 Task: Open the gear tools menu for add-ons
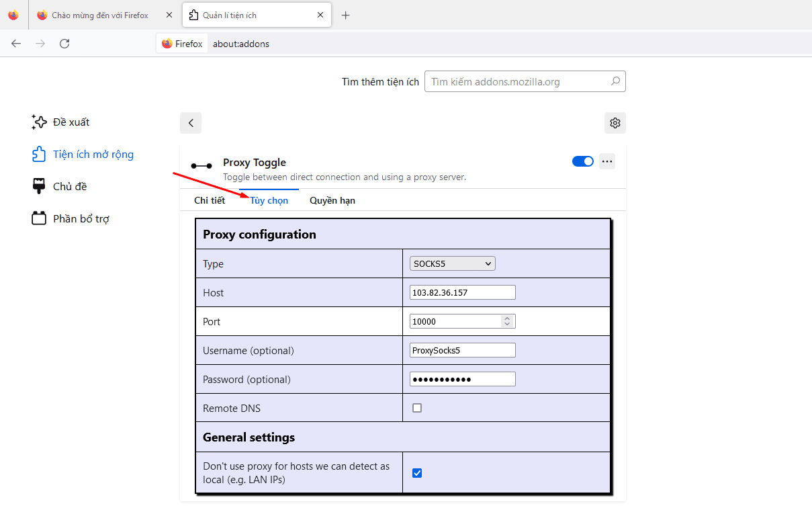[615, 123]
